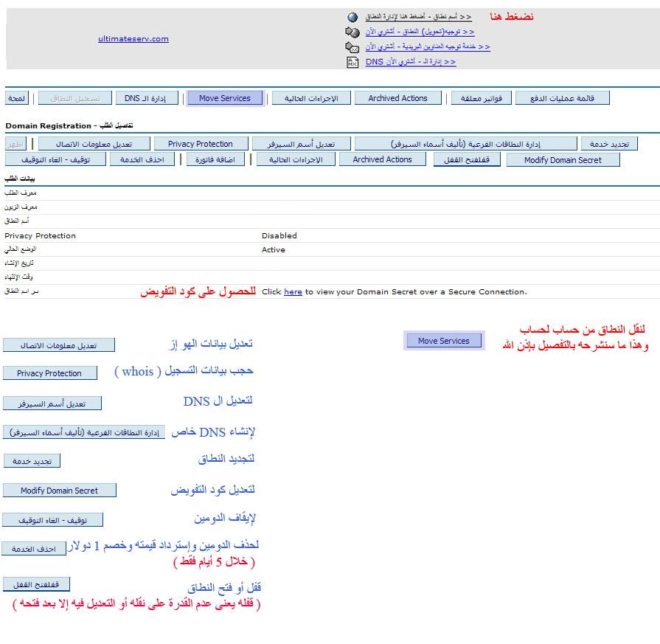
Task: Select the 'لمحة' tab
Action: pyautogui.click(x=17, y=98)
